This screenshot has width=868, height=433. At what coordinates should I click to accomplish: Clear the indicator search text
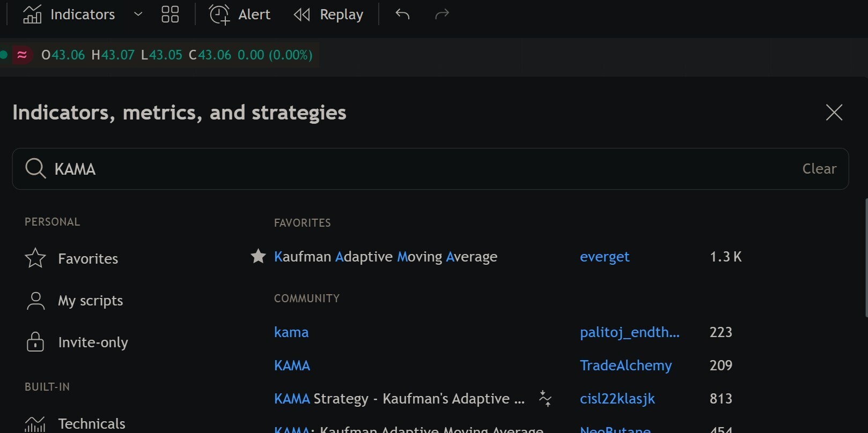[x=819, y=169]
